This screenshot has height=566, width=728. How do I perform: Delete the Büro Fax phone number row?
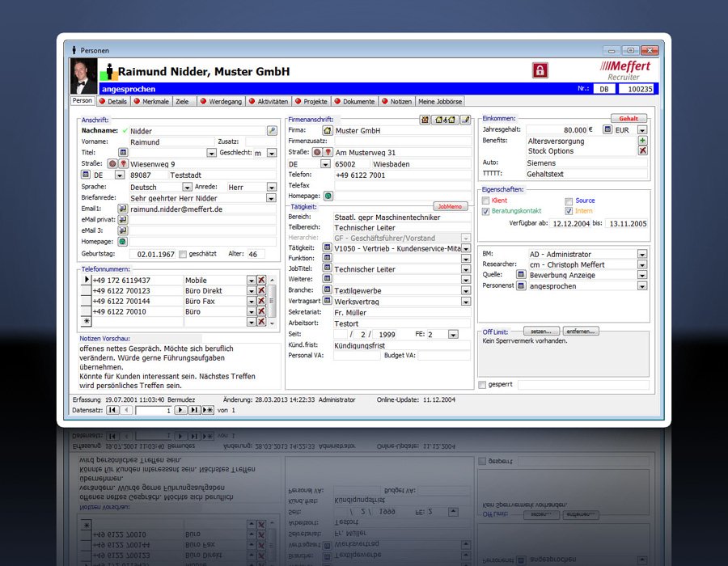[x=261, y=301]
